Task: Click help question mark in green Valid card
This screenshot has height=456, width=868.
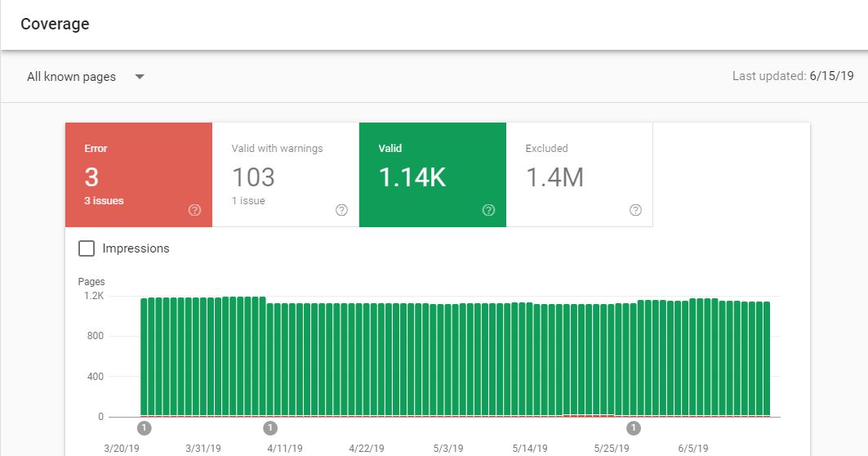Action: (x=488, y=210)
